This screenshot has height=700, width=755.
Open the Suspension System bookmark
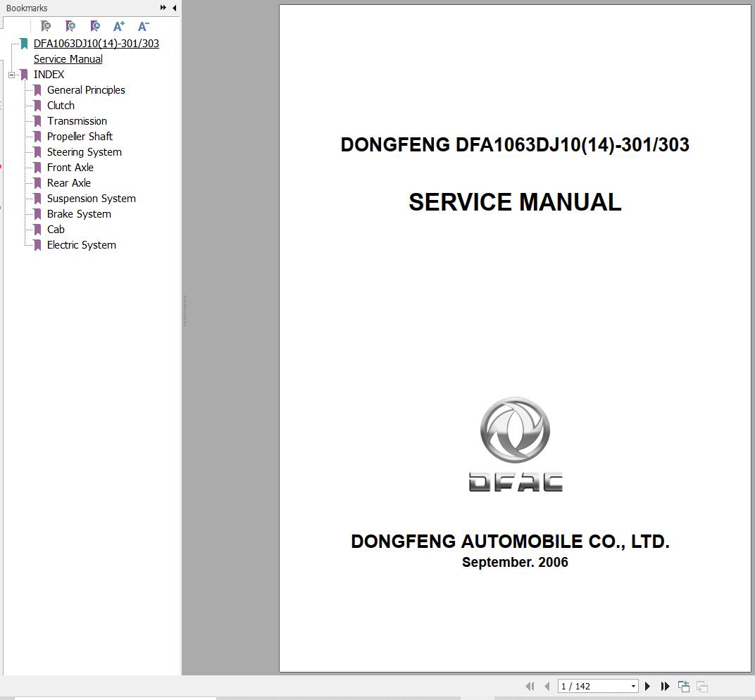coord(91,199)
